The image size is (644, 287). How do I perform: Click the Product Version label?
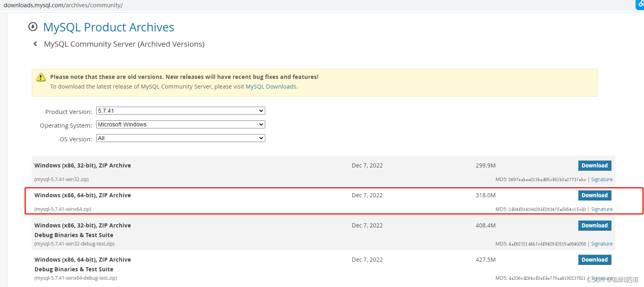coord(68,112)
